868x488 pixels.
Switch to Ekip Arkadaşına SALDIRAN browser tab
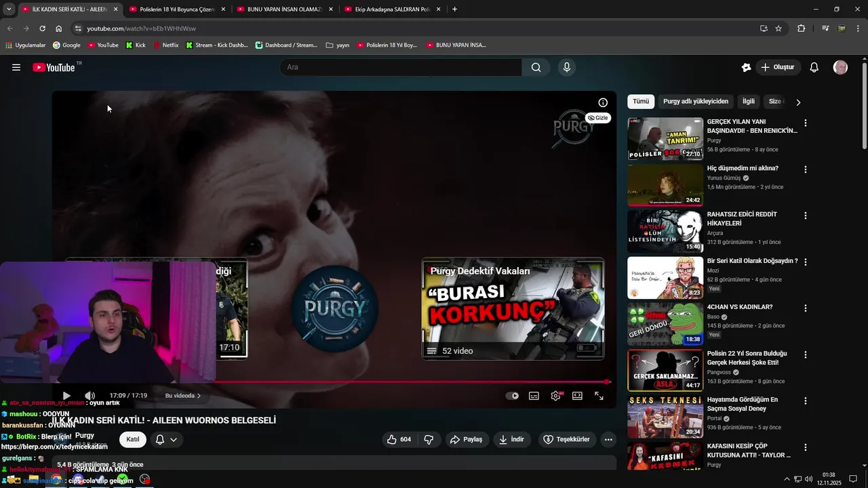point(392,9)
